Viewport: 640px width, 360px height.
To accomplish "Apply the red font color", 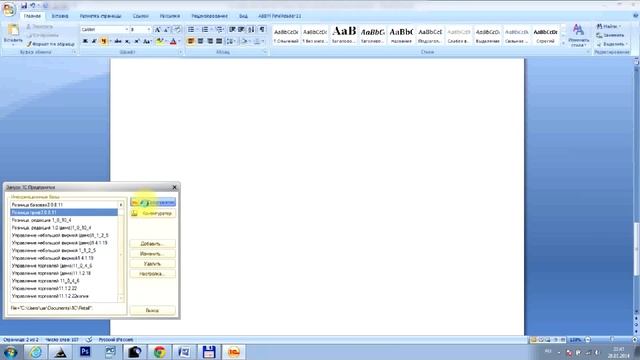I will click(173, 41).
